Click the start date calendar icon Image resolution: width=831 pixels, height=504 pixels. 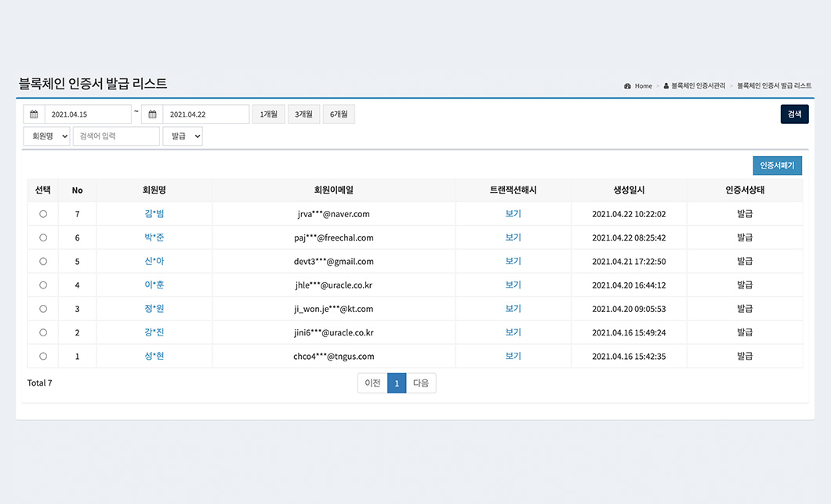34,114
